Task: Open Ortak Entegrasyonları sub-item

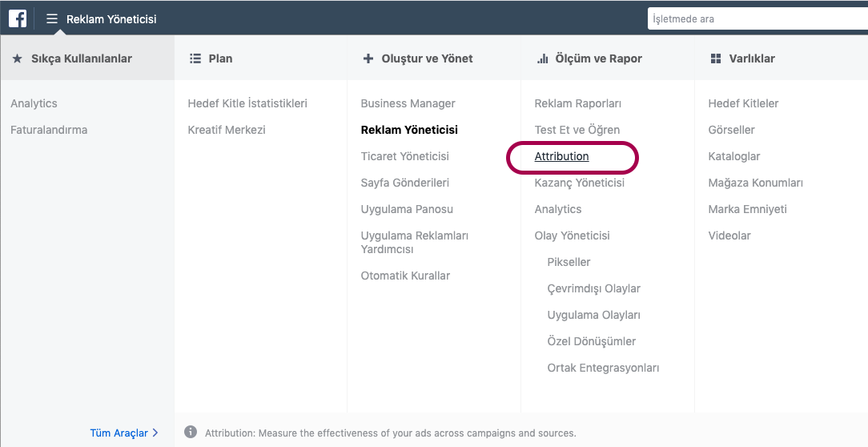Action: pyautogui.click(x=603, y=368)
